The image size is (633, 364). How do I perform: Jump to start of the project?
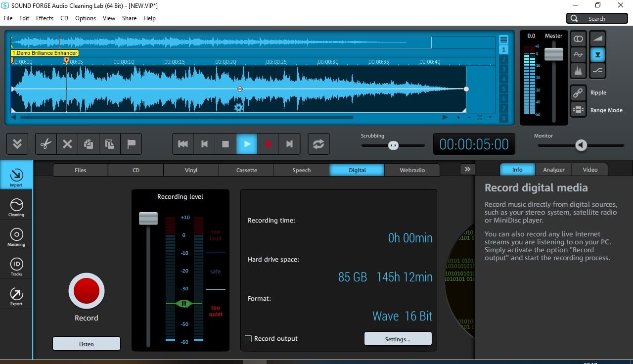coord(183,144)
